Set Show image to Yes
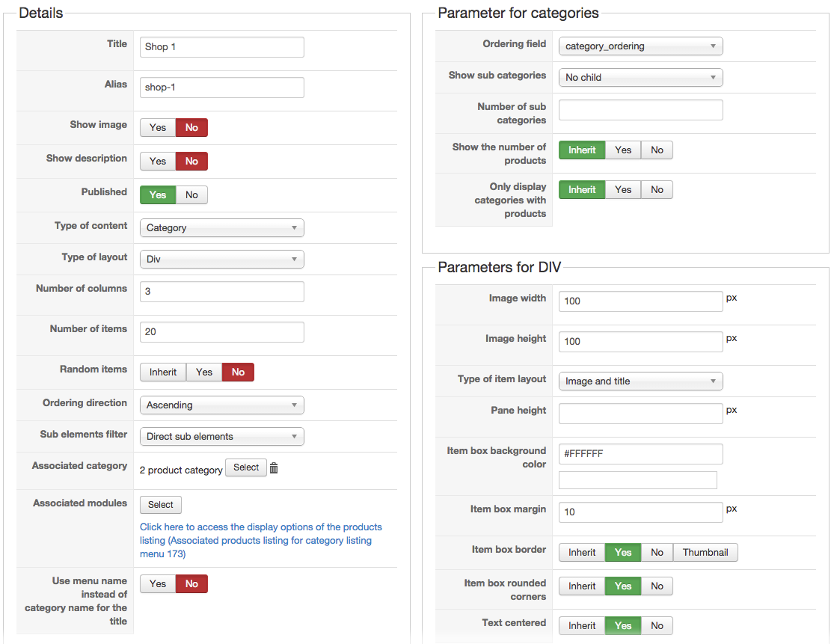 tap(158, 128)
